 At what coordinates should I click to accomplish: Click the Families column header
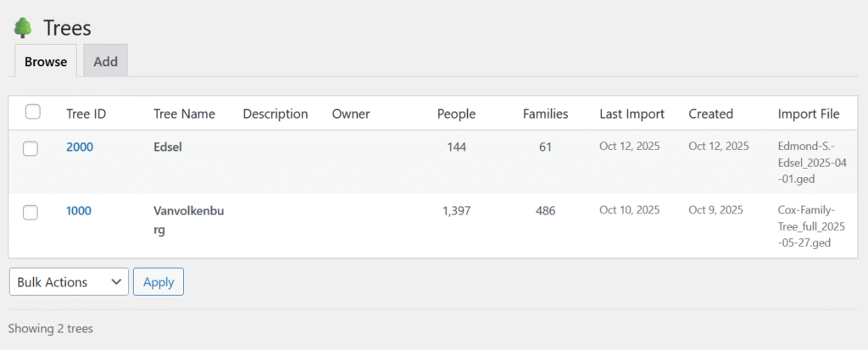[545, 114]
